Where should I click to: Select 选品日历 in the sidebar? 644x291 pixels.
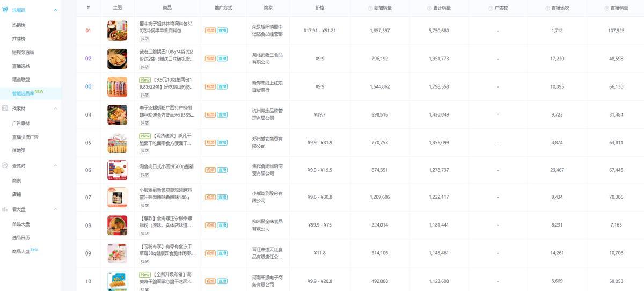pyautogui.click(x=21, y=238)
